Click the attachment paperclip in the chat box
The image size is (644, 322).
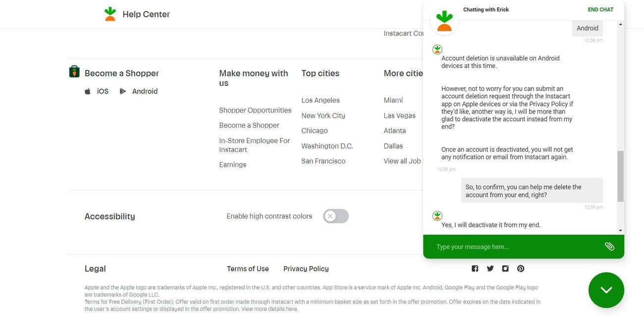click(x=609, y=246)
